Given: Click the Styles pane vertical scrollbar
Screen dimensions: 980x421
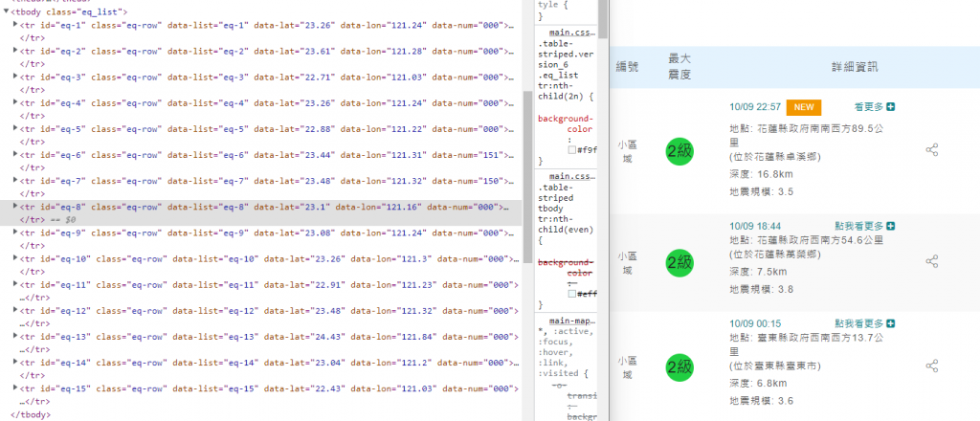Looking at the screenshot, I should tap(603, 19).
